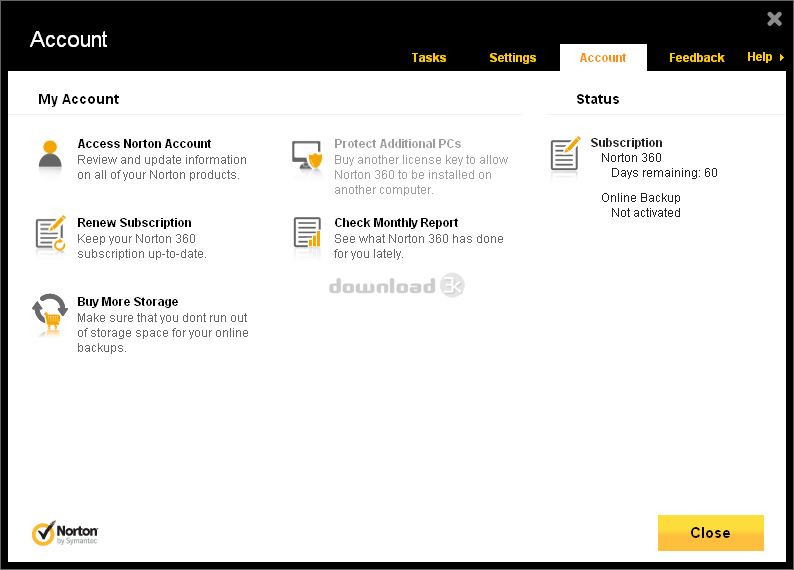Image resolution: width=794 pixels, height=570 pixels.
Task: Open the Help menu
Action: (760, 57)
